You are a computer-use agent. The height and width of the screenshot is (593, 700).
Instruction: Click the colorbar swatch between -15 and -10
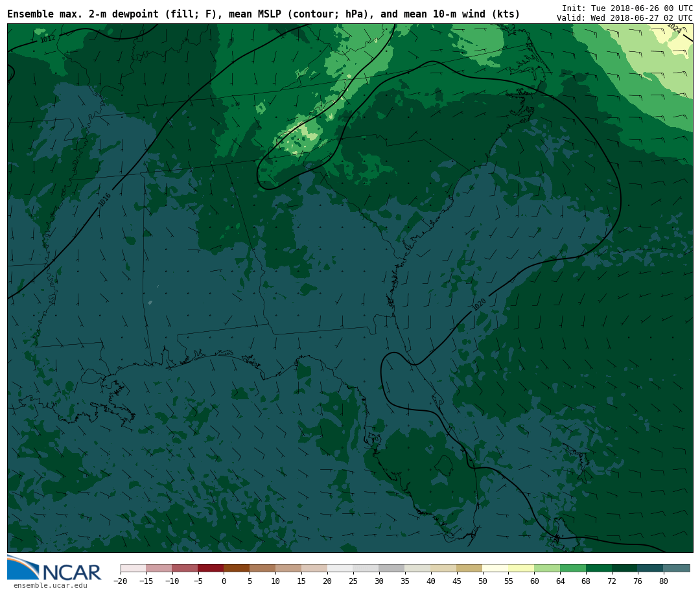[159, 568]
